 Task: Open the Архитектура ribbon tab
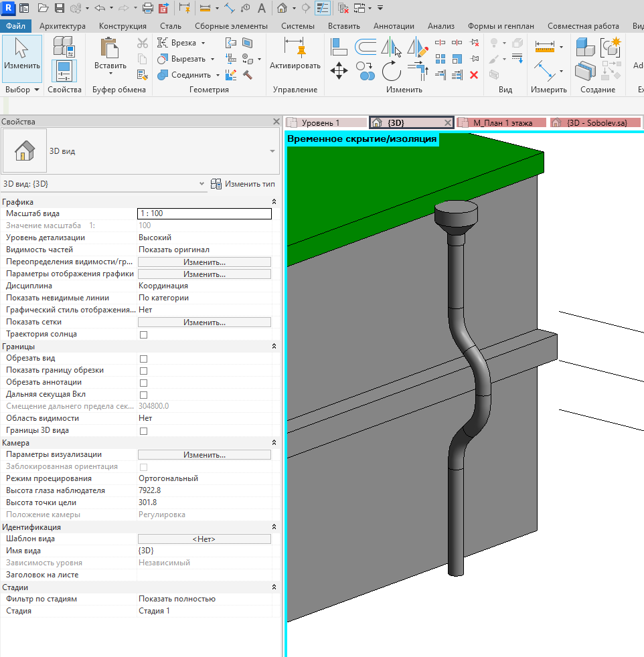(x=62, y=26)
